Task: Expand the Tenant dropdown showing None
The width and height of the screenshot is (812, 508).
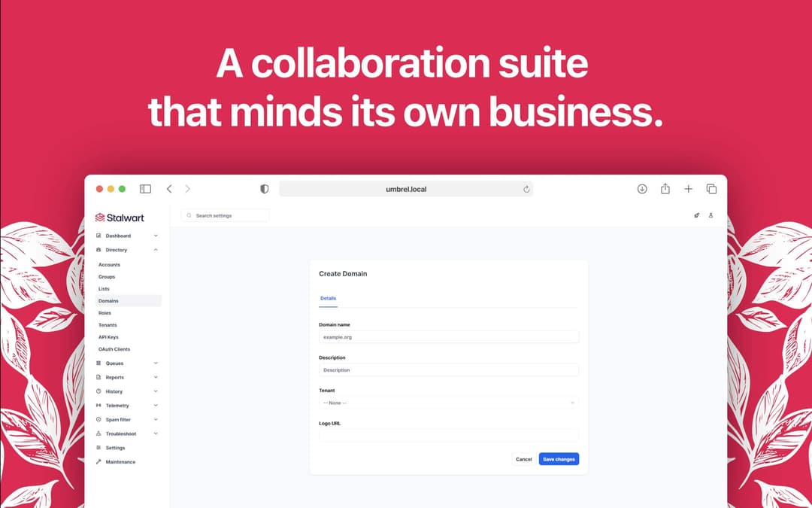Action: coord(448,403)
